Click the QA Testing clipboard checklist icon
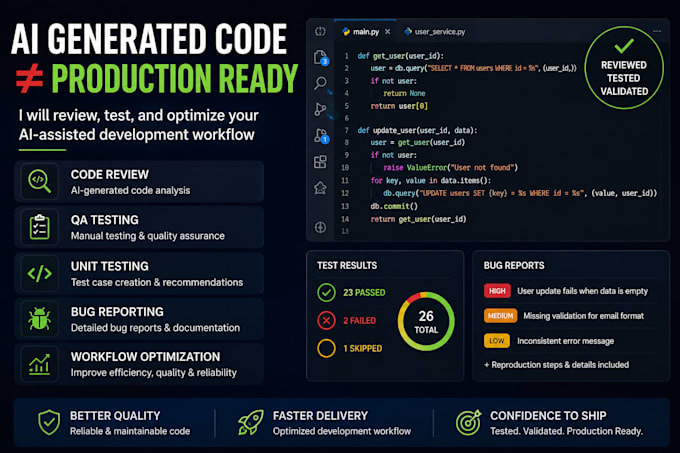Viewport: 680px width, 453px height. [x=39, y=227]
